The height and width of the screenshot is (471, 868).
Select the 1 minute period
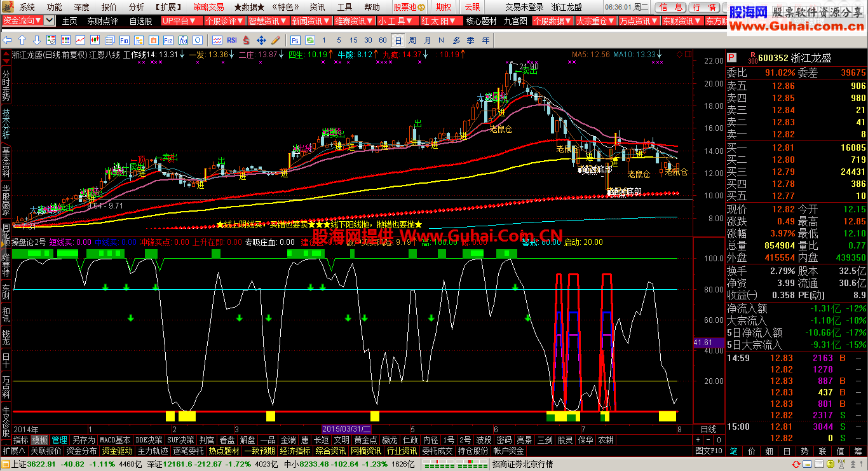[x=323, y=40]
